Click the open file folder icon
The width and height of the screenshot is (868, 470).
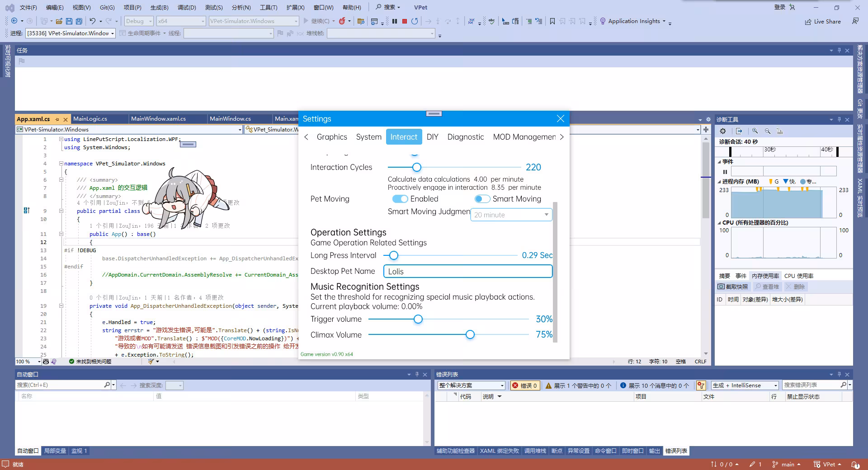59,21
